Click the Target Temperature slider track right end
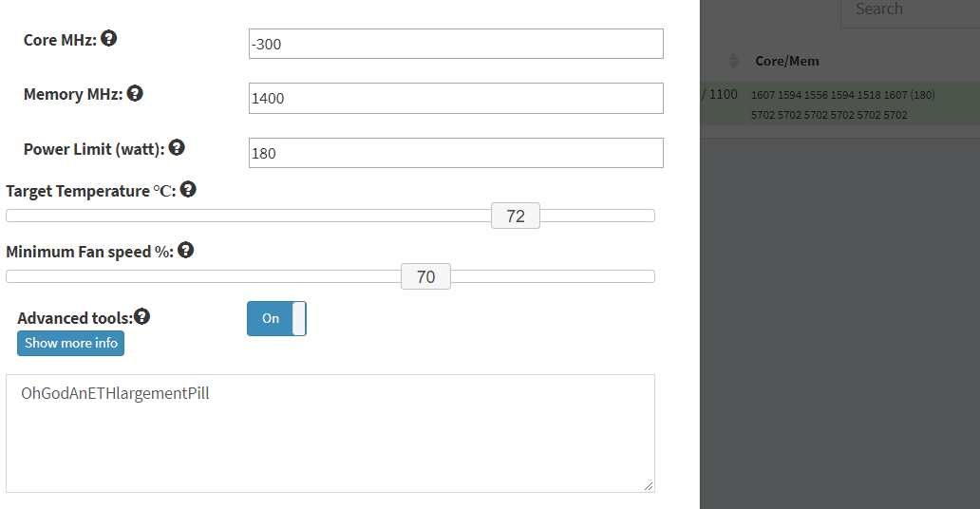The width and height of the screenshot is (980, 509). (x=650, y=216)
